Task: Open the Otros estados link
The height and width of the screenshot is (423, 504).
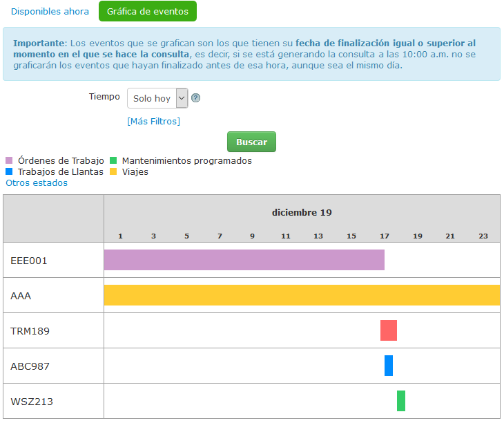Action: (37, 183)
